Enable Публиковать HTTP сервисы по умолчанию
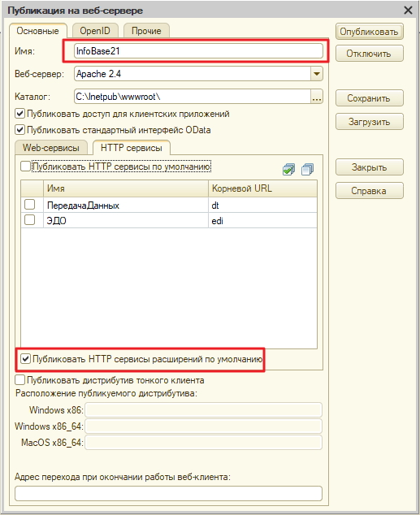This screenshot has height=515, width=420. point(25,167)
